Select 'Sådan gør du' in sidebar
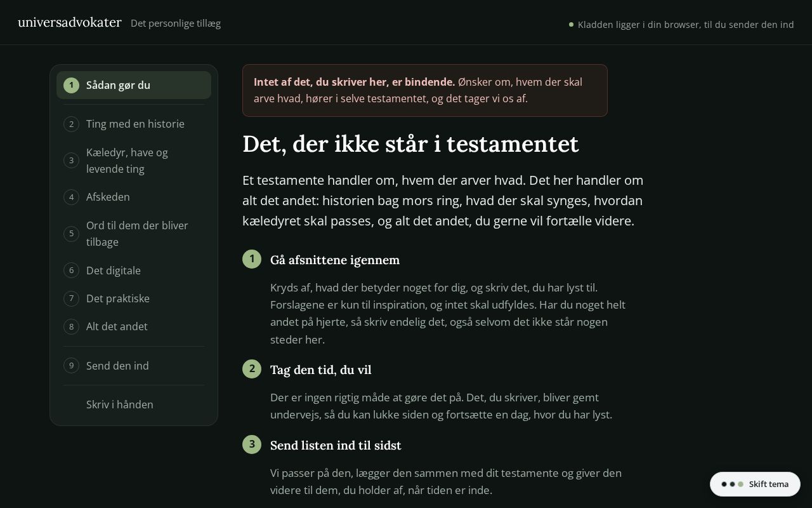 point(134,85)
